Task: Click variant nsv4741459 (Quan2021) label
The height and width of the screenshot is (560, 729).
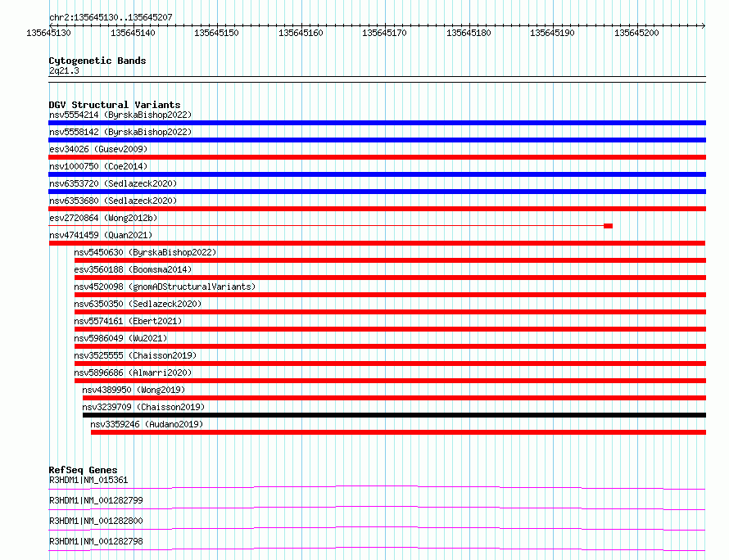Action: [x=101, y=235]
